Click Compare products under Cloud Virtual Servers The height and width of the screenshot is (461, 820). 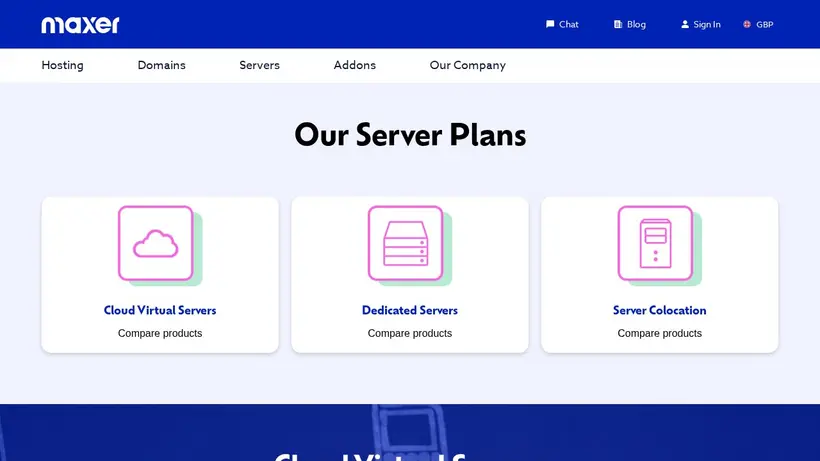tap(160, 333)
